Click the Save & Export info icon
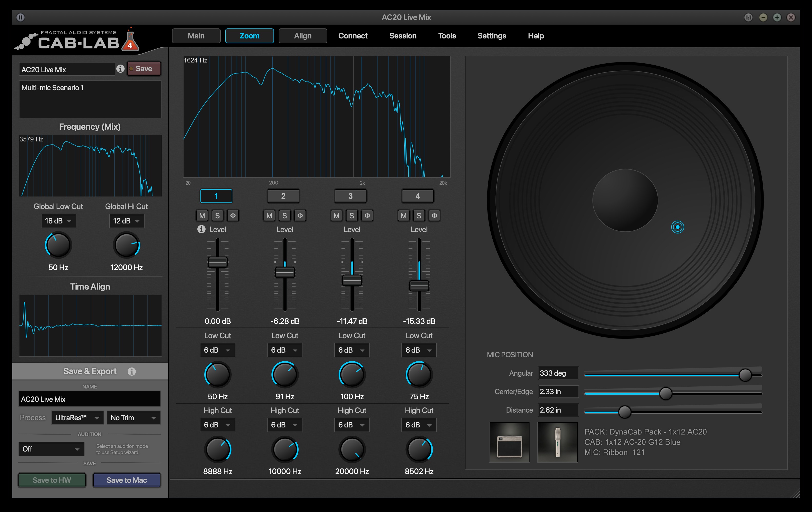812x512 pixels. tap(132, 372)
